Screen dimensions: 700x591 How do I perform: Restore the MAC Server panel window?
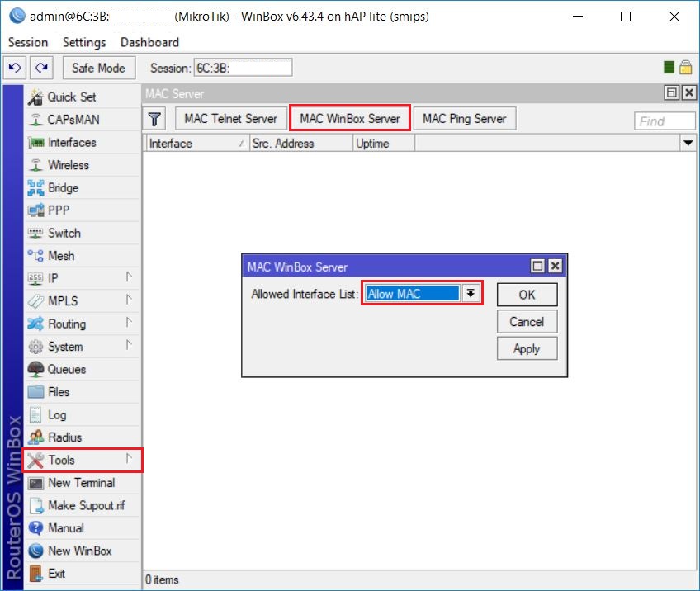click(671, 92)
